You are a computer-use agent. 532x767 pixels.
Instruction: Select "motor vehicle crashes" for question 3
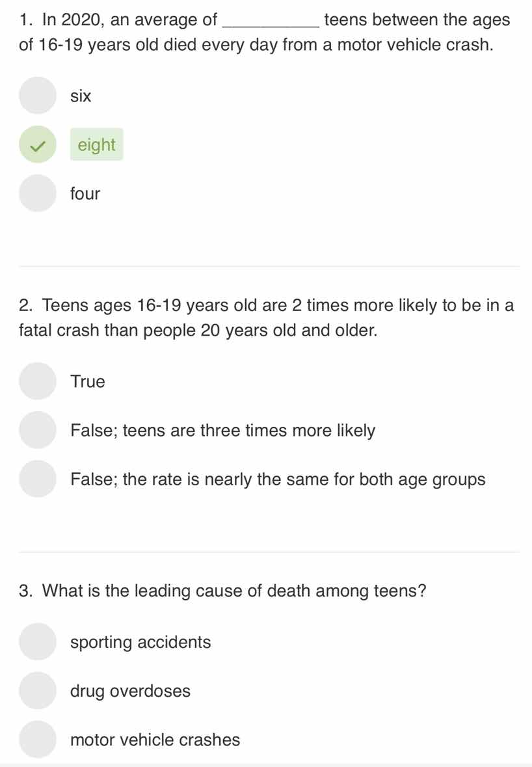pos(37,739)
